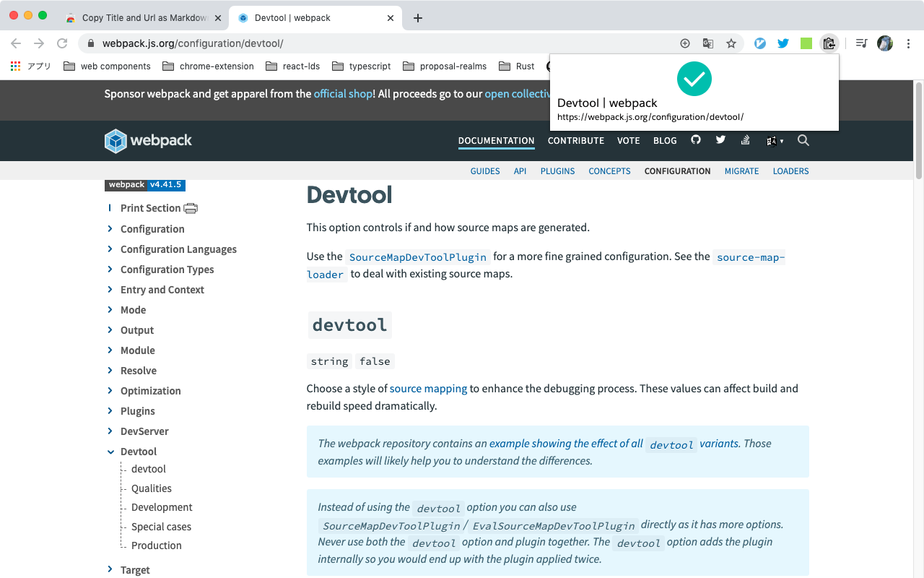Expand the Entry and Context sidebar section
Viewport: 924px width, 578px height.
110,290
